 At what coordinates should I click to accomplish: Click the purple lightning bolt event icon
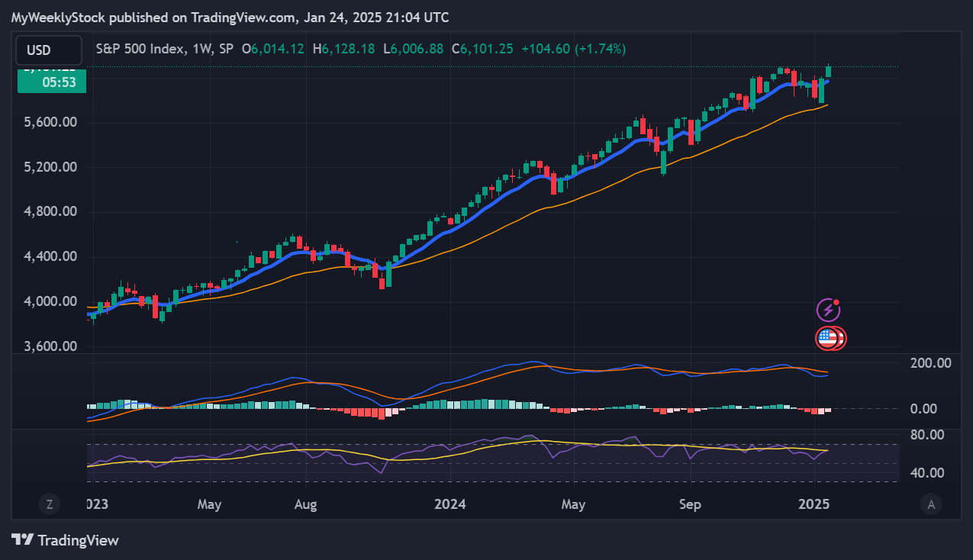coord(828,310)
